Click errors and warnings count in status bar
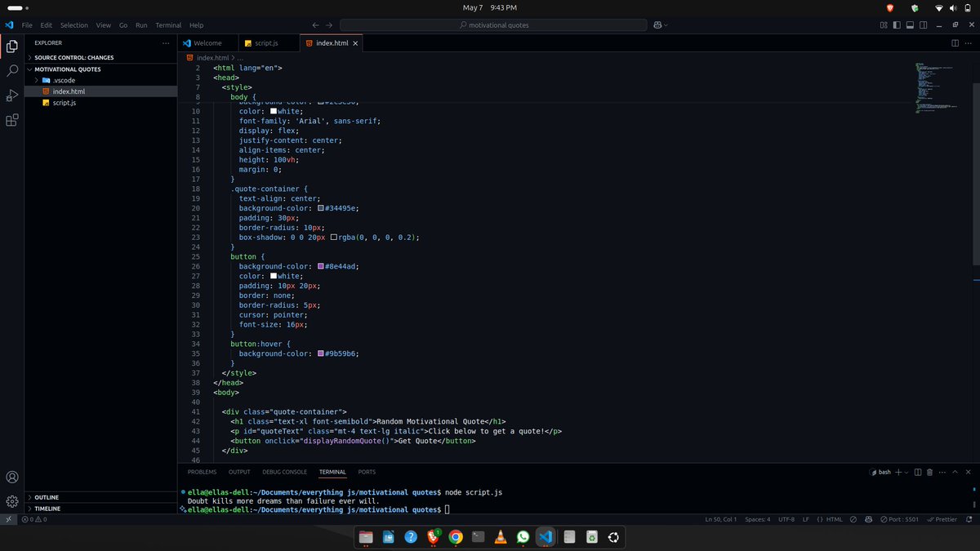980x551 pixels. pyautogui.click(x=34, y=519)
